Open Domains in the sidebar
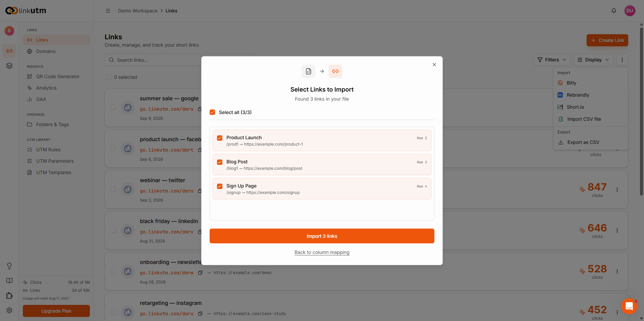644x321 pixels. click(56, 51)
